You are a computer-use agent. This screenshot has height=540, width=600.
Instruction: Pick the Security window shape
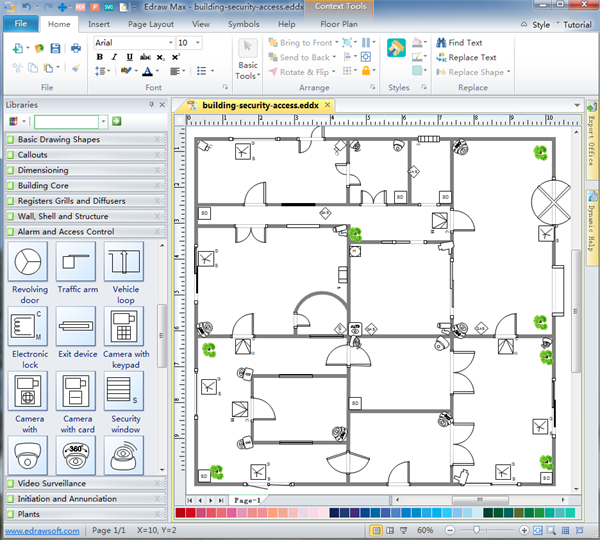pos(125,391)
